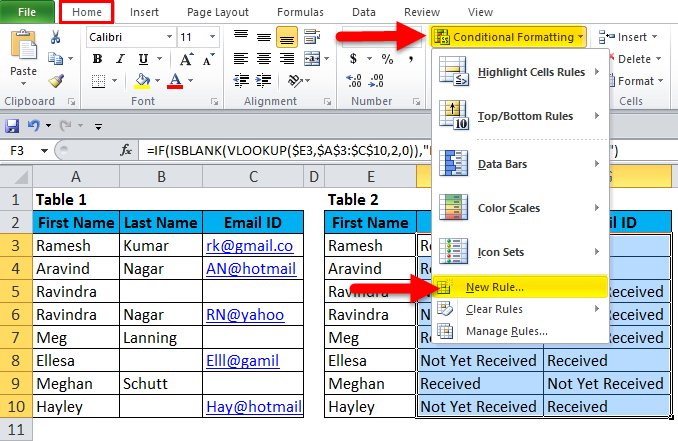Switch to the Formulas tab
This screenshot has width=678, height=441.
(300, 12)
